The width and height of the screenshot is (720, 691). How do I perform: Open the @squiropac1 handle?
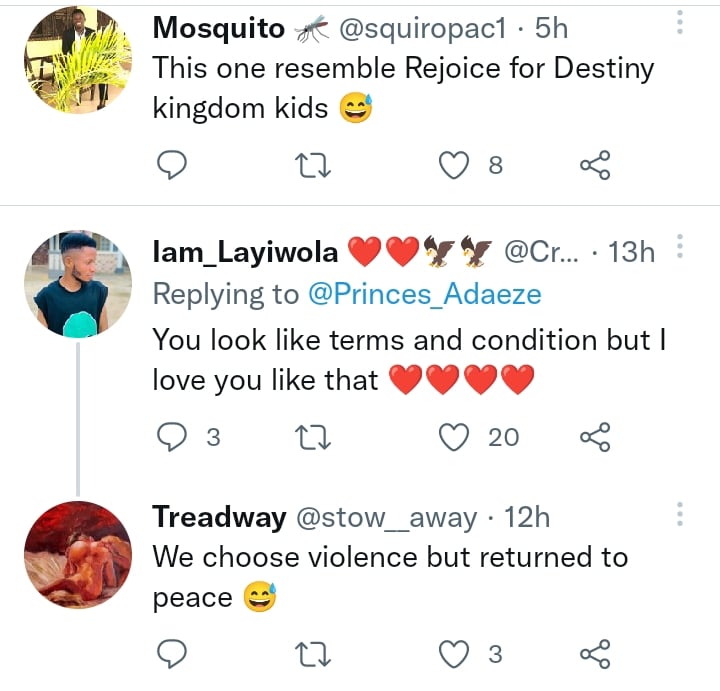(x=427, y=29)
